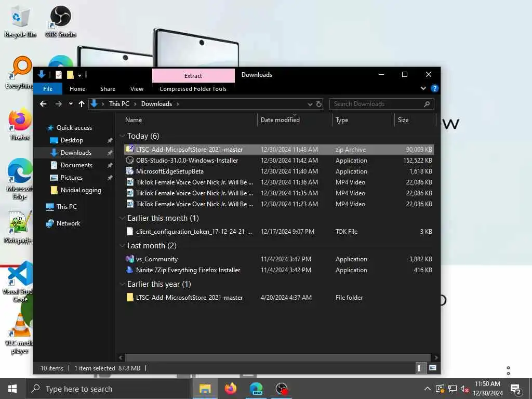Viewport: 532px width, 399px height.
Task: Refresh the Downloads folder view
Action: [319, 104]
